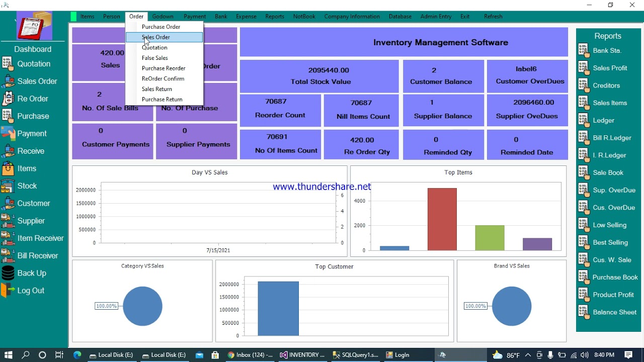The image size is (644, 362).
Task: Click the Re Order Qty tile
Action: pos(361,145)
